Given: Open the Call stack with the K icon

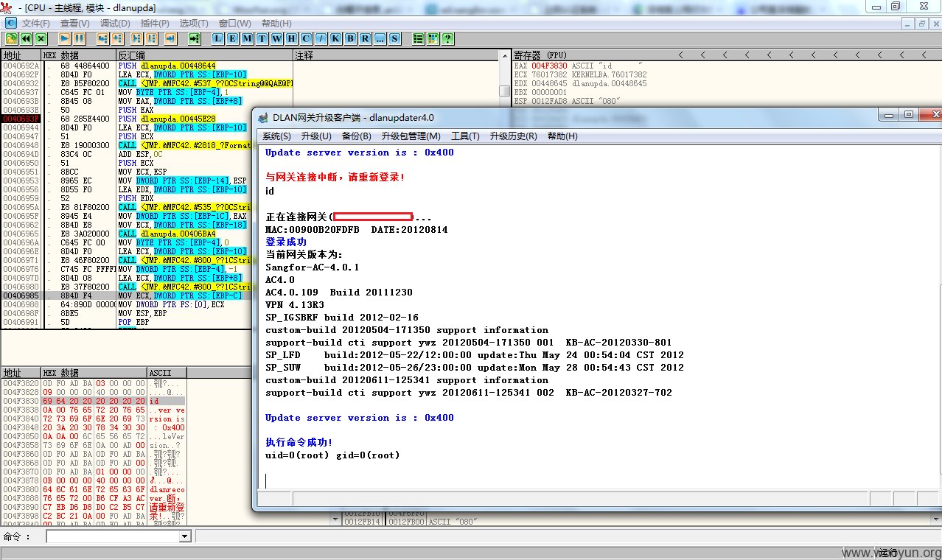Looking at the screenshot, I should 336,38.
